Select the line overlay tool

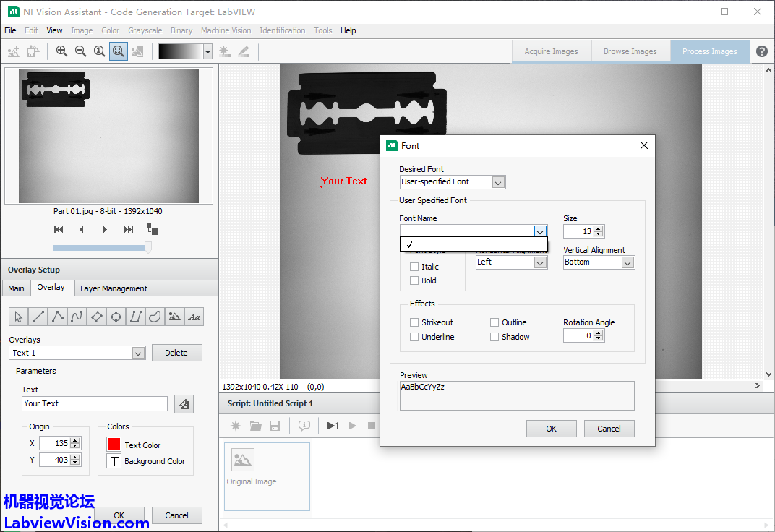coord(38,317)
